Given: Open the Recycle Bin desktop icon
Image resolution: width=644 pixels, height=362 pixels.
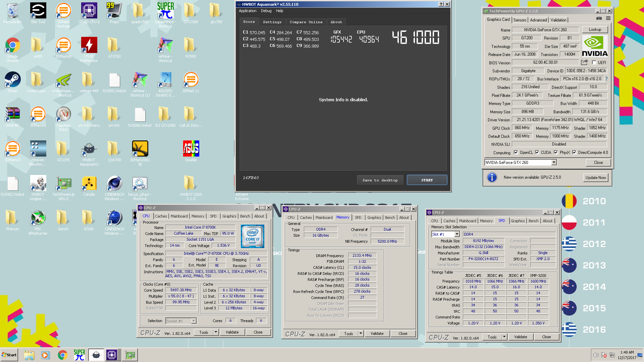Looking at the screenshot, I should coord(12,13).
